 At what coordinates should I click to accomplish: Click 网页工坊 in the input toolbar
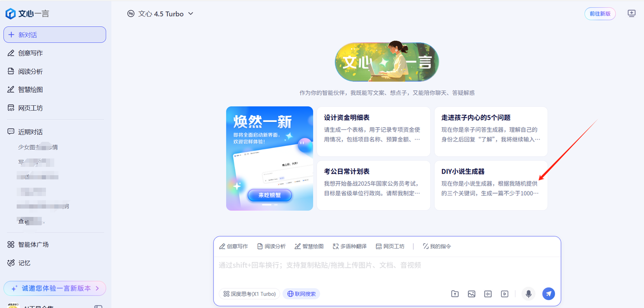click(x=390, y=246)
